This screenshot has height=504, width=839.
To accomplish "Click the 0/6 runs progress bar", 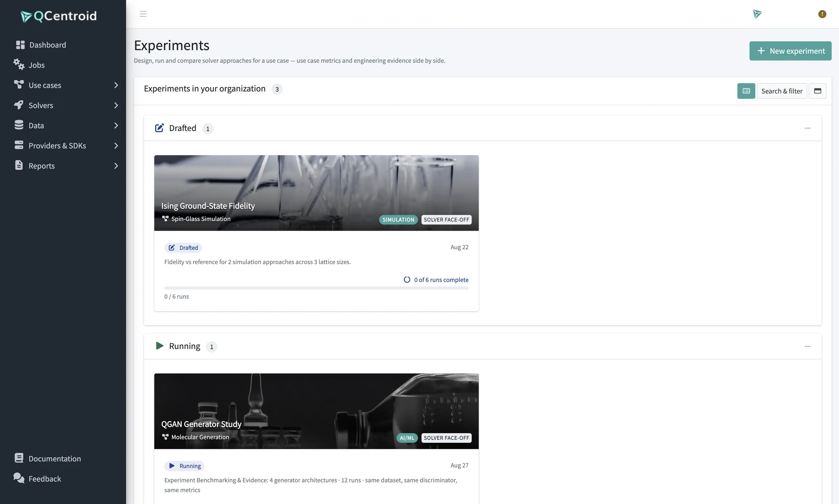I will (316, 288).
